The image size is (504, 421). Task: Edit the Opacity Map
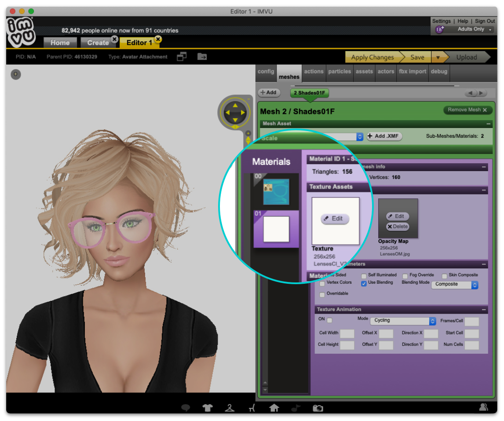(x=398, y=216)
